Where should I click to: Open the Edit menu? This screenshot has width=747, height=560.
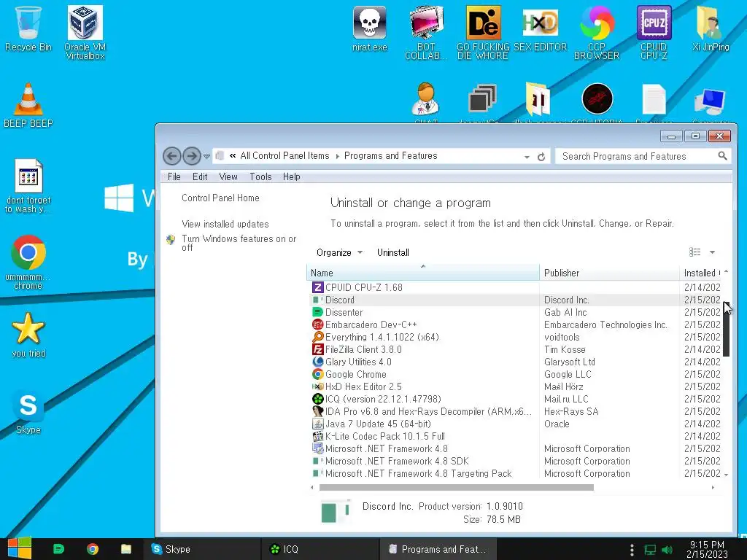200,176
